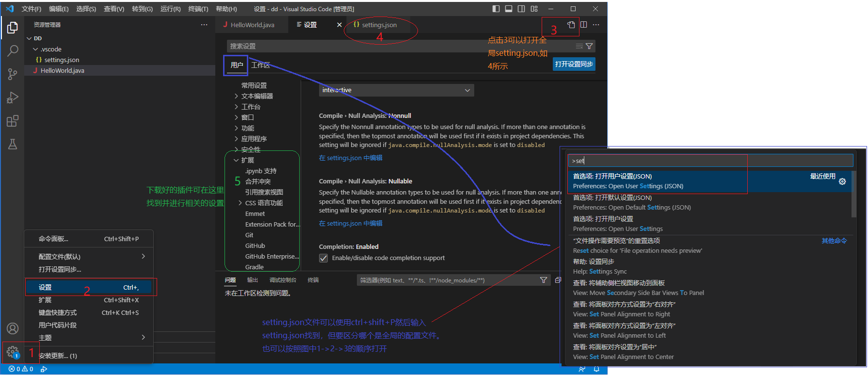Choose 键盘快捷方式 in Manage menu
The image size is (868, 377).
pos(89,312)
